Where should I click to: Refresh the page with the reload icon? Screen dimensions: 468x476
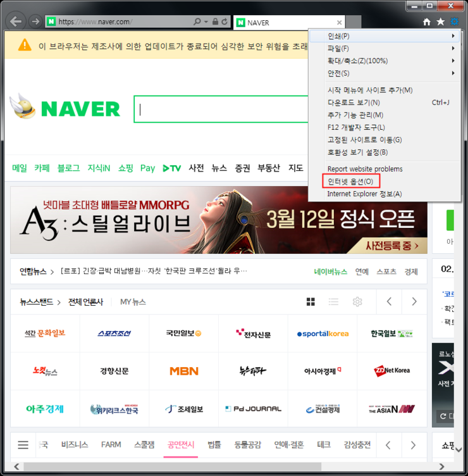[x=225, y=22]
